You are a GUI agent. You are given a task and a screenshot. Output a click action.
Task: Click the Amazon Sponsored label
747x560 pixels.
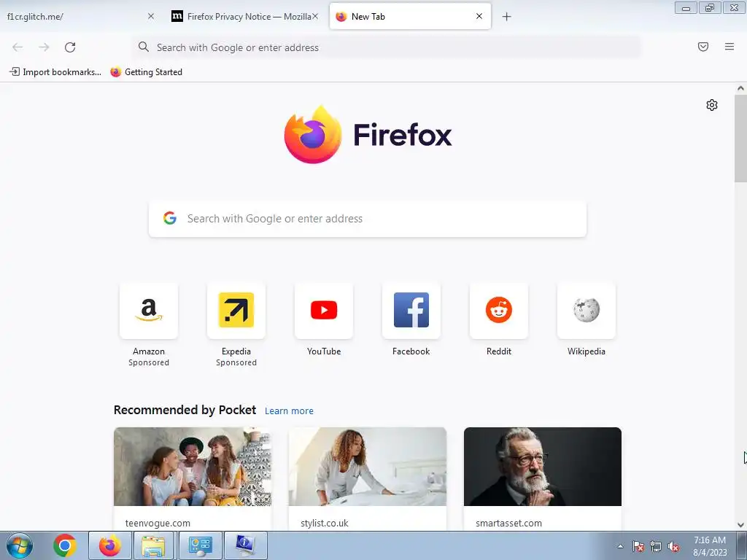point(149,362)
